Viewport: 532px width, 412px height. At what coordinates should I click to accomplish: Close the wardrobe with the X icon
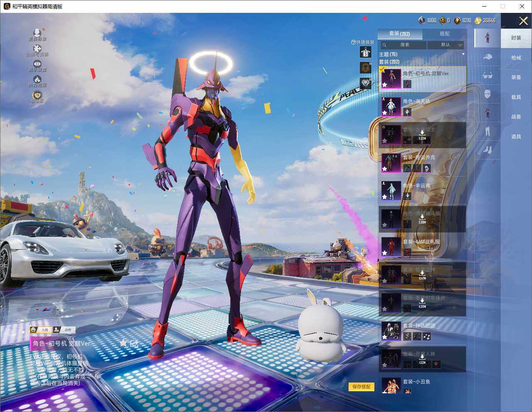tap(523, 21)
